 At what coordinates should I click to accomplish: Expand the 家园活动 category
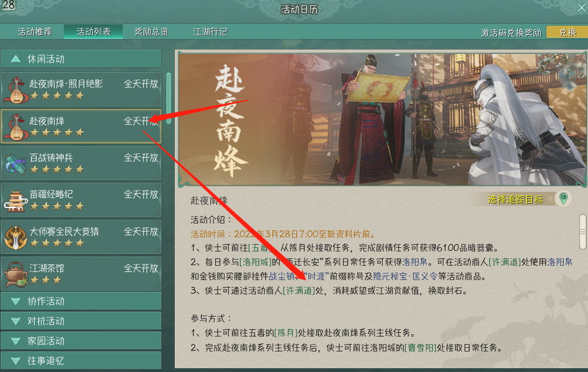81,341
